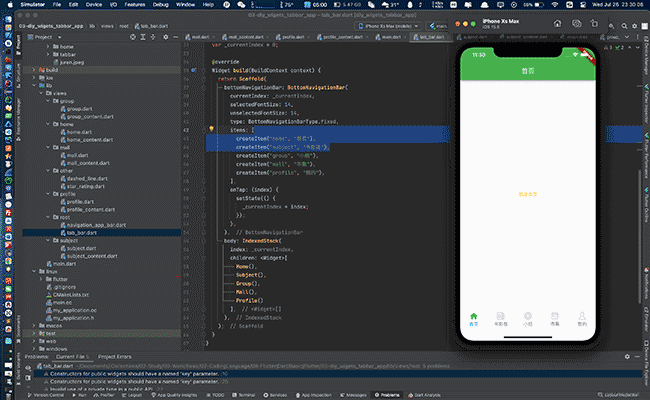
Task: Open Problems panel settings gear
Action: tap(627, 356)
